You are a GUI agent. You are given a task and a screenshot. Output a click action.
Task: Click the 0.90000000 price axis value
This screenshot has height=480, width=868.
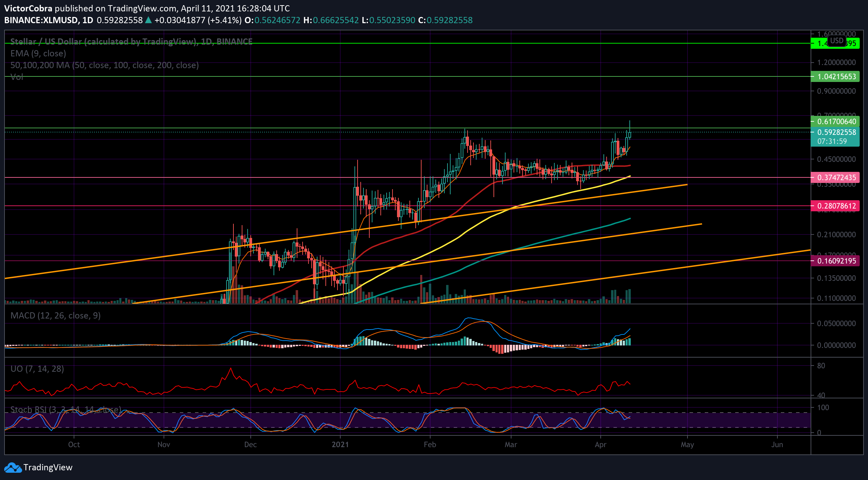[x=837, y=91]
